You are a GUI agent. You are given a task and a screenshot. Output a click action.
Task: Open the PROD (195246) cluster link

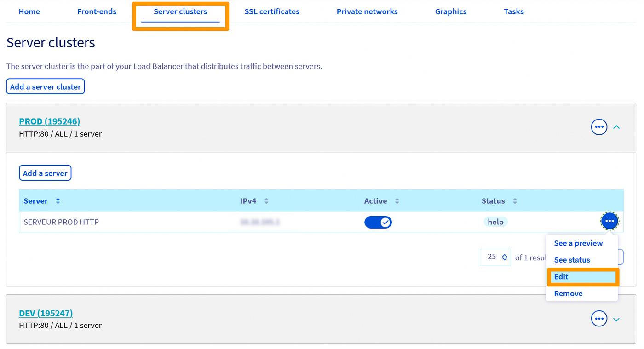[49, 121]
